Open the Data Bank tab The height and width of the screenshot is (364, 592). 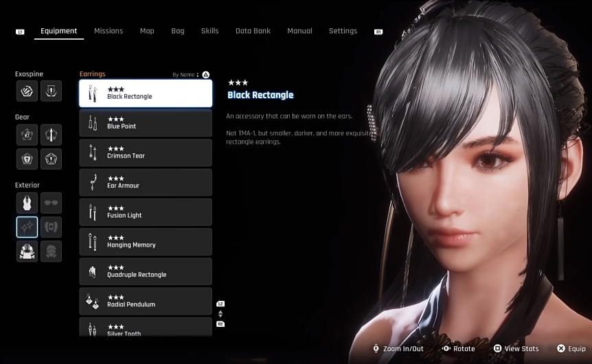(253, 31)
